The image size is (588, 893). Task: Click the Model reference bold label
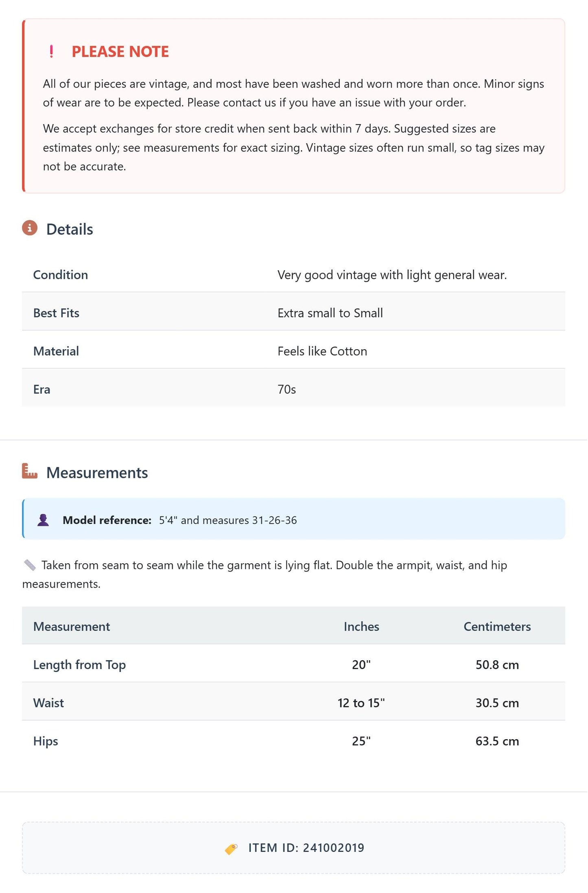(107, 520)
